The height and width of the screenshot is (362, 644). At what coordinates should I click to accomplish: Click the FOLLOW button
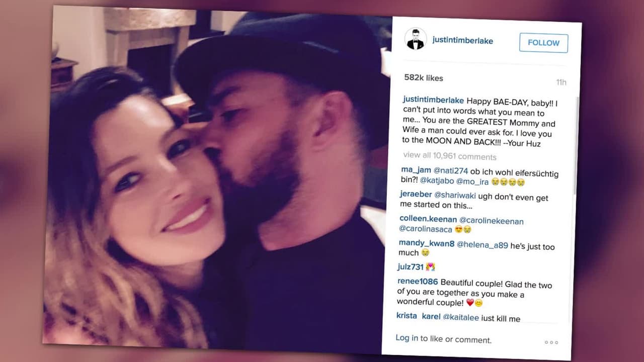(x=543, y=43)
